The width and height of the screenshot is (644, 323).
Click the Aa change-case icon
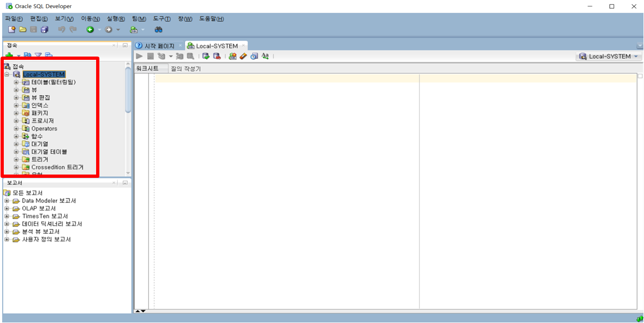[x=266, y=56]
